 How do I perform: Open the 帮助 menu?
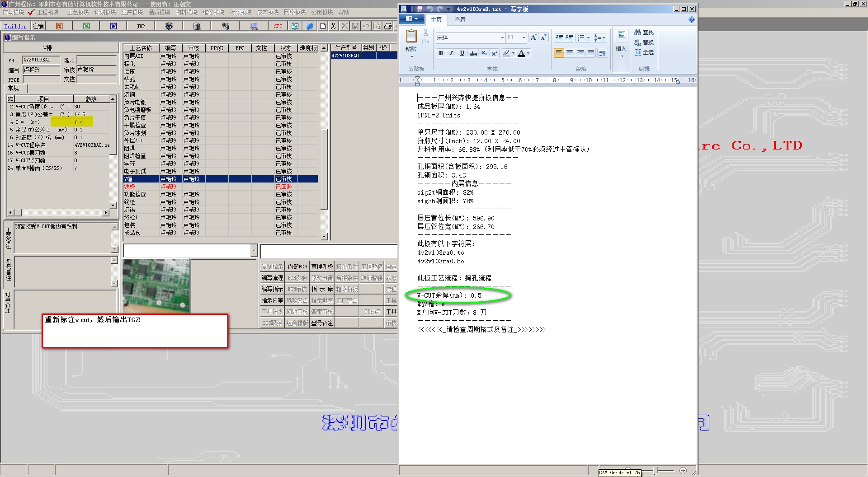point(344,12)
